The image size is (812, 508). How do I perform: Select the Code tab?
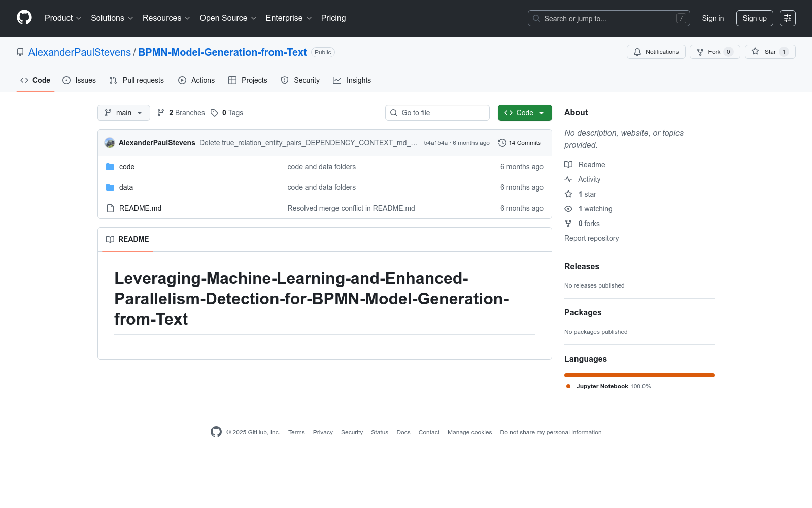36,80
